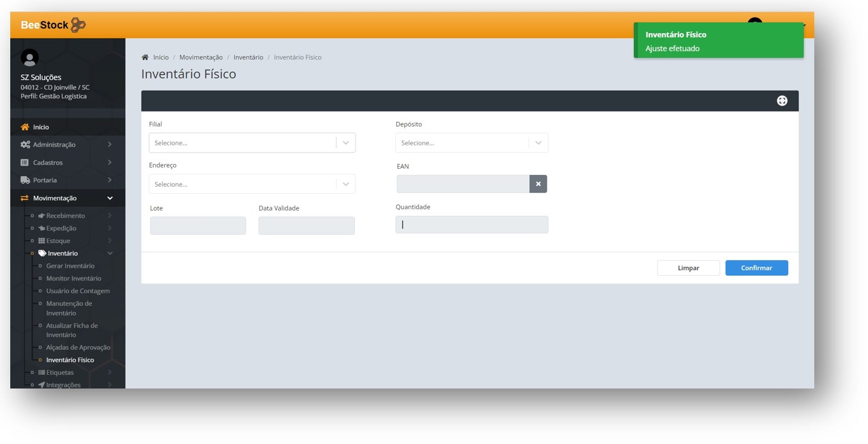Click the Quantidade input field
Screen dimensions: 868x444
(471, 225)
